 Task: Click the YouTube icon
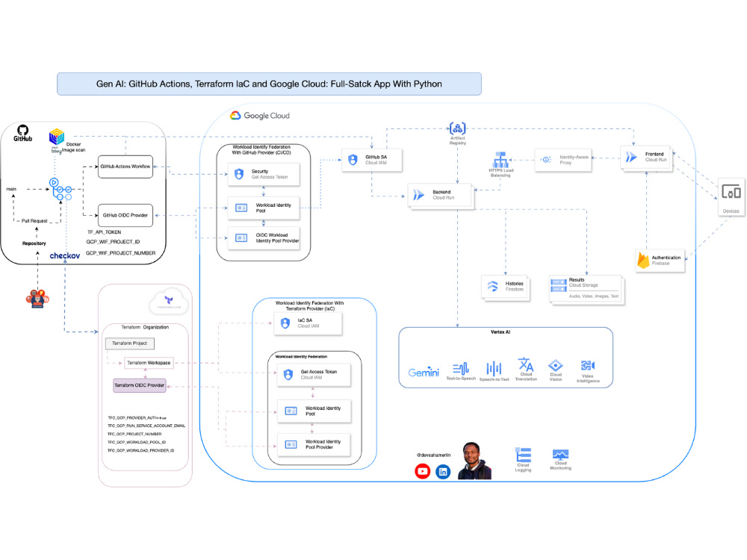423,471
